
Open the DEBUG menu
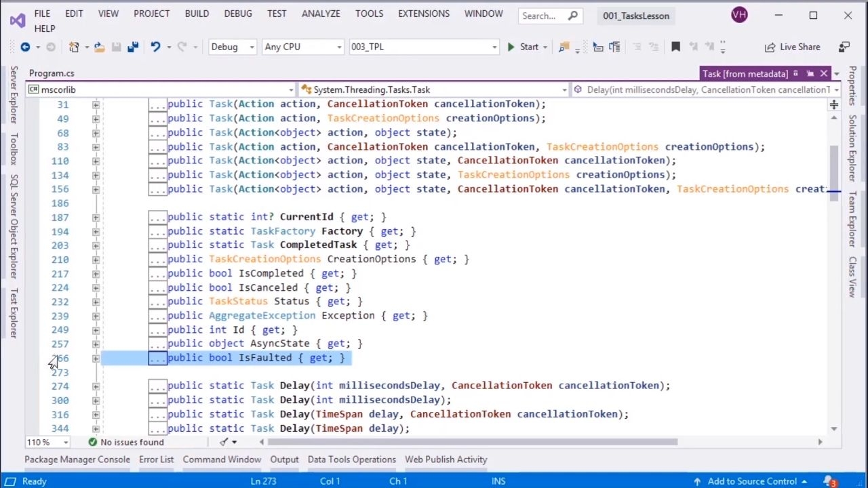pos(238,14)
